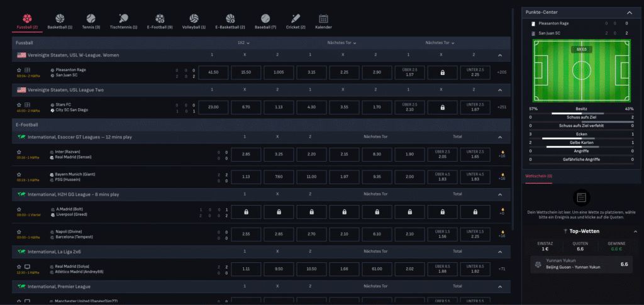Screen dimensions: 644x305
Task: Click the Besitz possession bar
Action: pos(581,113)
